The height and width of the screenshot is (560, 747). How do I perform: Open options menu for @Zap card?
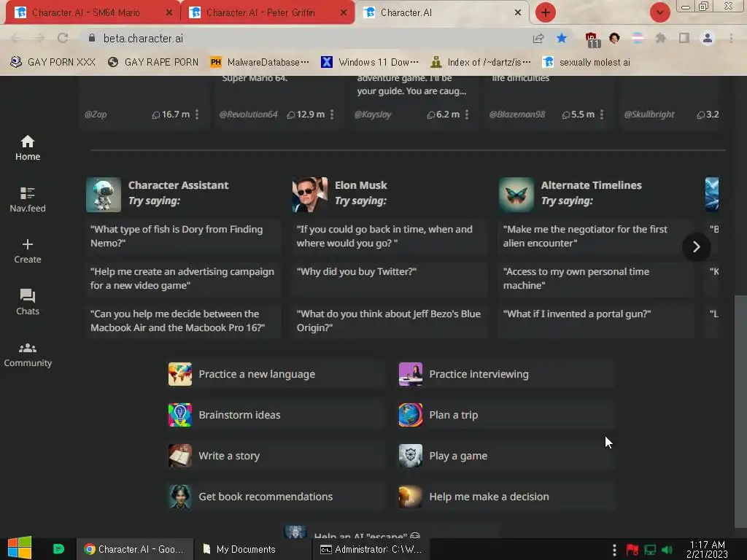(x=197, y=114)
